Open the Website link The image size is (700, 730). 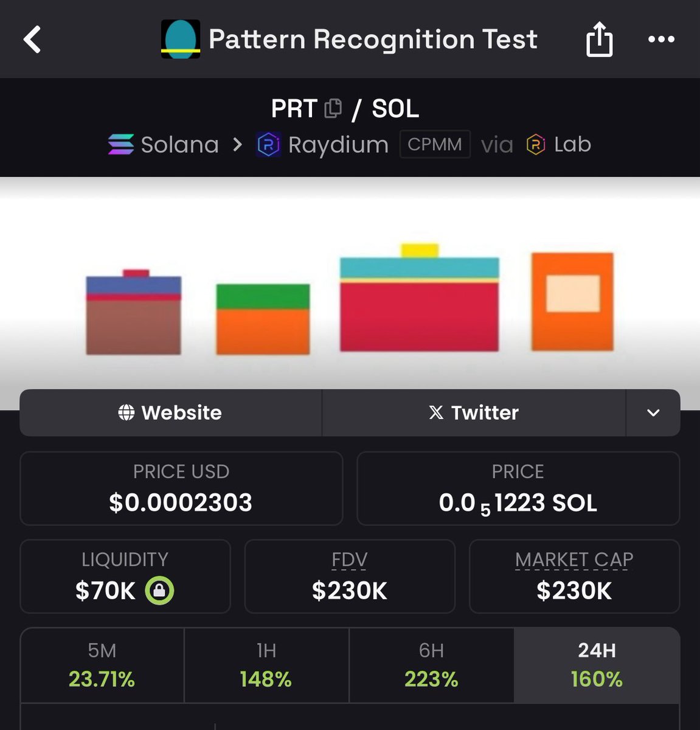[x=171, y=412]
